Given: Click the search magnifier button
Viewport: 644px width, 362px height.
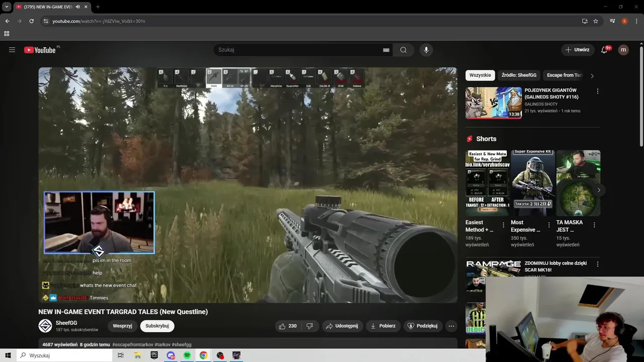Looking at the screenshot, I should 404,50.
